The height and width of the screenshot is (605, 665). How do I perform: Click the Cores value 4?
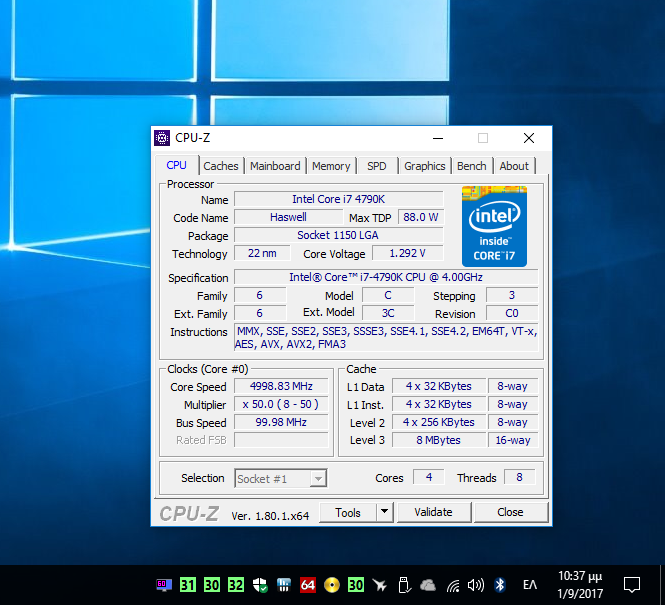coord(429,477)
